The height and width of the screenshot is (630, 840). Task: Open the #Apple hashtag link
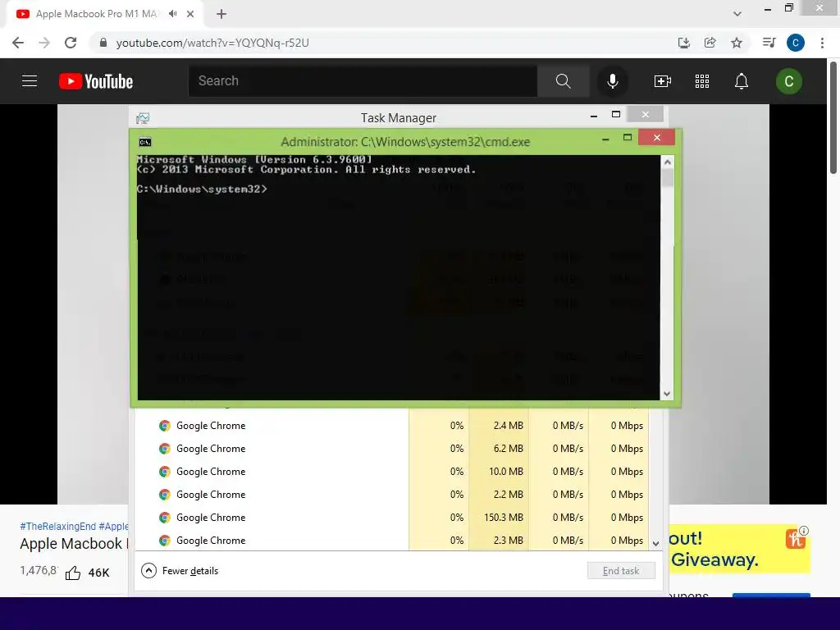point(113,526)
